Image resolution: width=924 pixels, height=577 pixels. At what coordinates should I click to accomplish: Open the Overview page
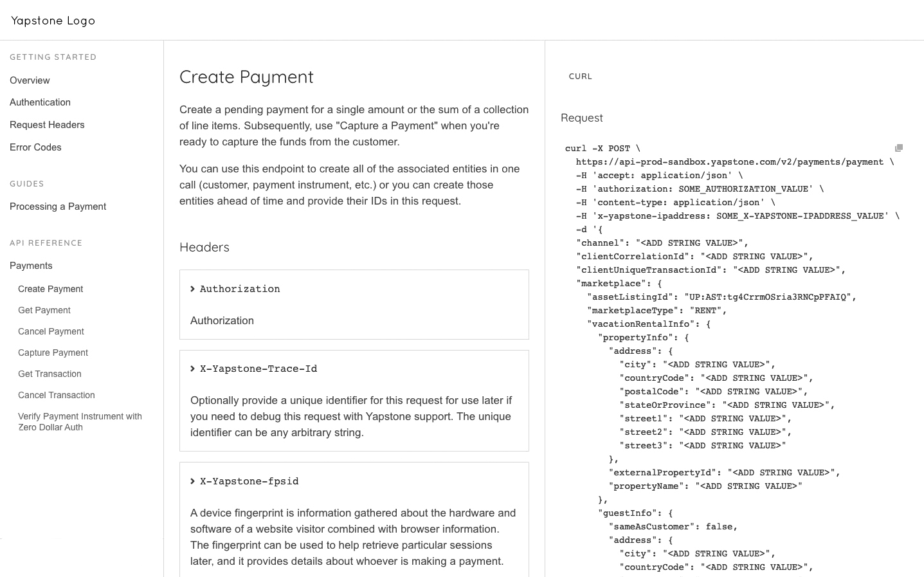tap(30, 80)
